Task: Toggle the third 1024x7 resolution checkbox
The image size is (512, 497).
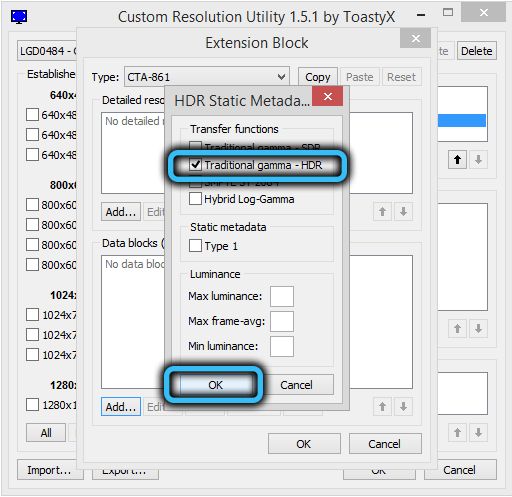Action: tap(32, 355)
